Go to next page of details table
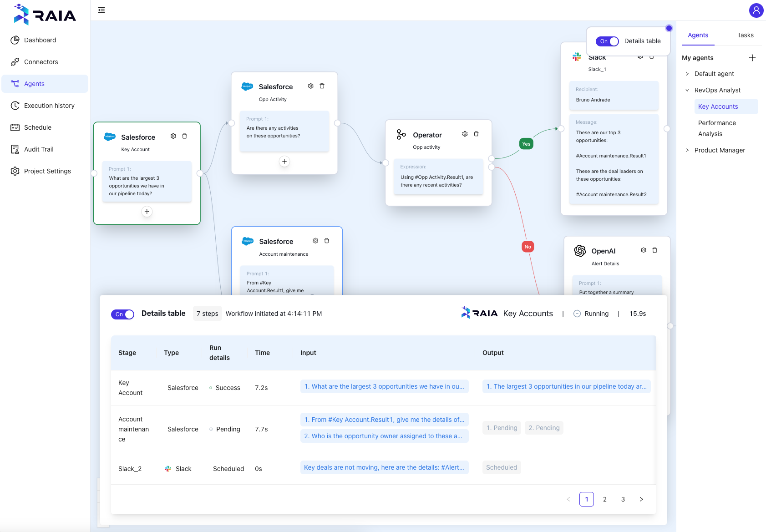The width and height of the screenshot is (766, 532). (641, 499)
